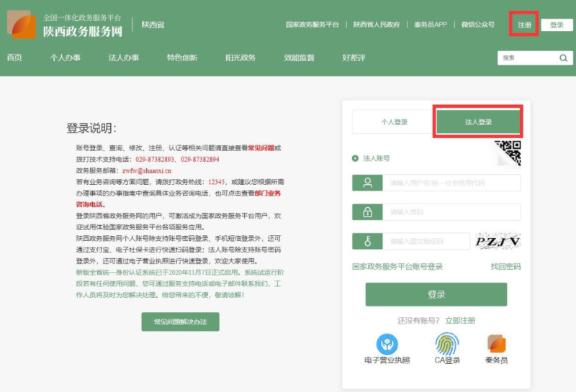The width and height of the screenshot is (576, 392).
Task: Click the 常见问题解决办法 button
Action: click(x=180, y=322)
